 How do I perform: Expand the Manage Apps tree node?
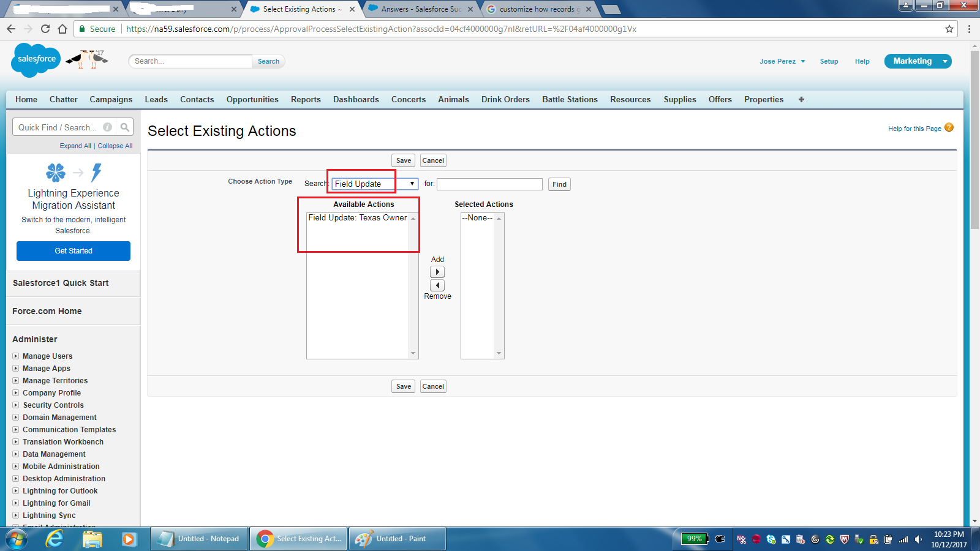16,369
